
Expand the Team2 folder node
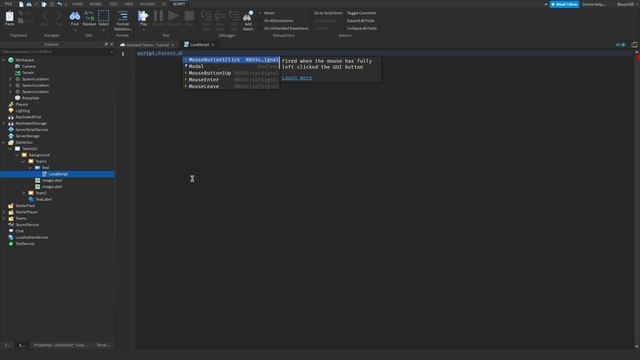pos(24,193)
